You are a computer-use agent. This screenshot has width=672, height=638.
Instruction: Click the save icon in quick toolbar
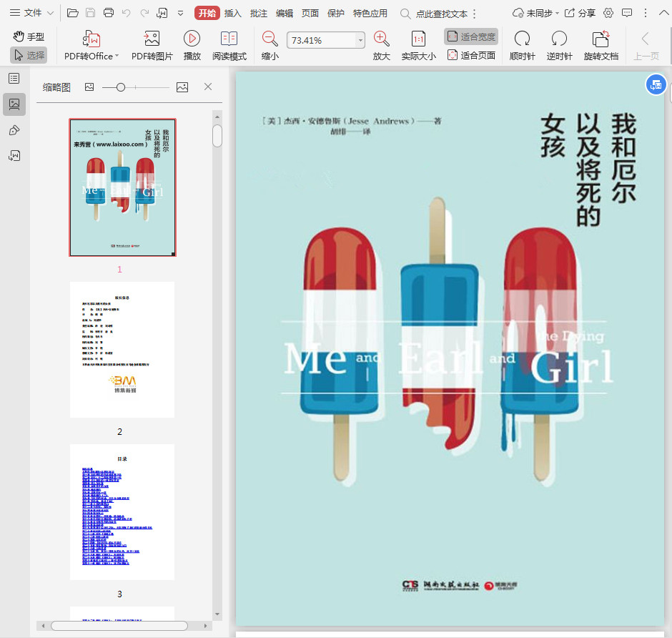click(x=90, y=13)
